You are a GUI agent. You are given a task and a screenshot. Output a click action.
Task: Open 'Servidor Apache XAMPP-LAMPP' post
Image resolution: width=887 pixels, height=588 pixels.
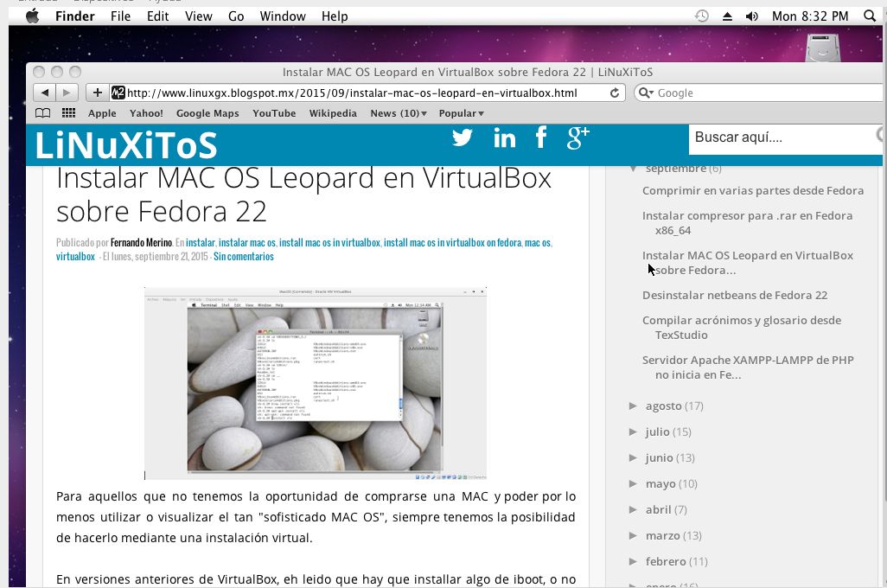point(748,367)
